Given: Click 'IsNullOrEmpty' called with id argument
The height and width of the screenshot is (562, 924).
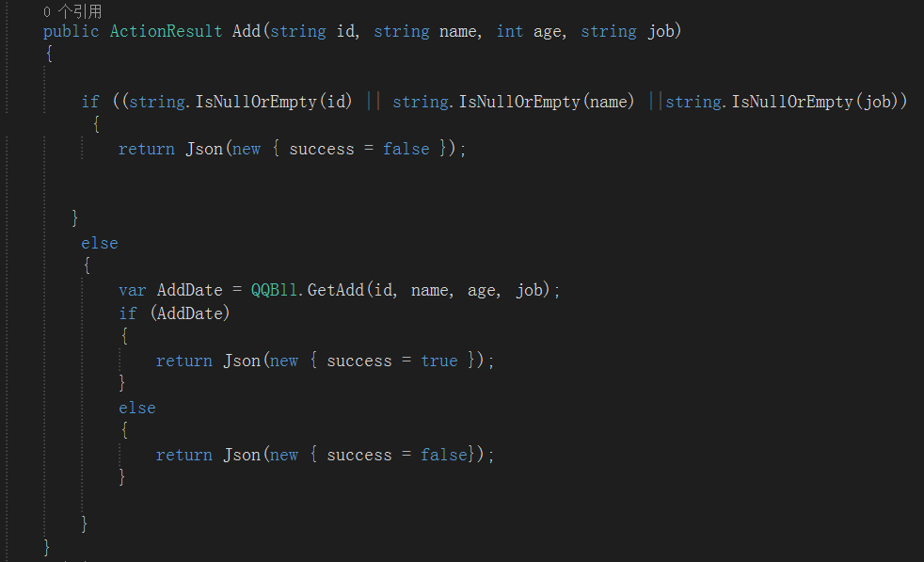Looking at the screenshot, I should click(256, 102).
